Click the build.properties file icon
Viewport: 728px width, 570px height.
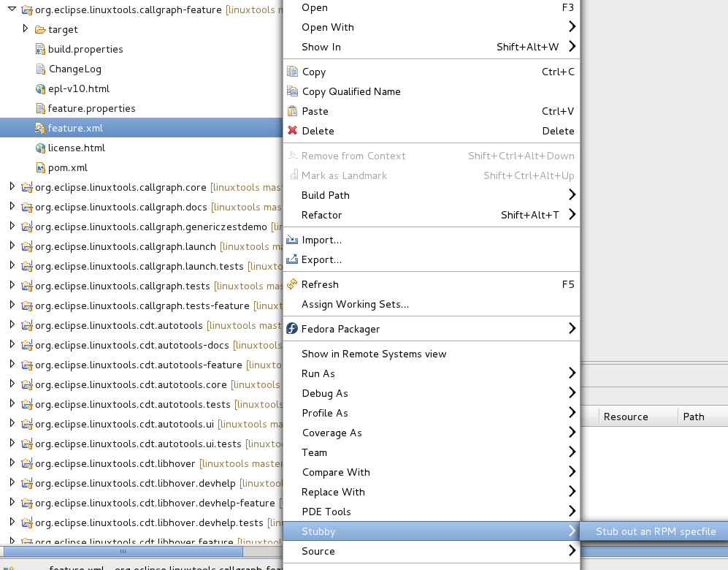click(x=40, y=49)
